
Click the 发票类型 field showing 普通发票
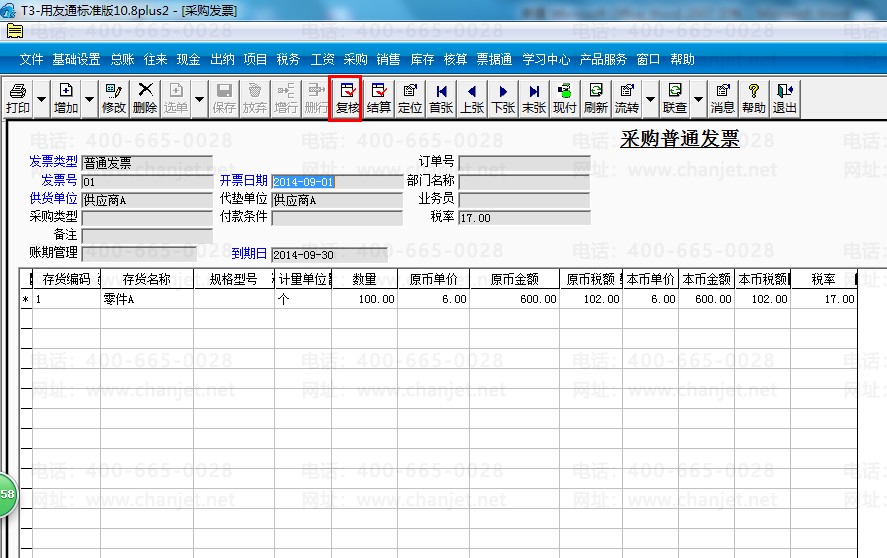[147, 163]
